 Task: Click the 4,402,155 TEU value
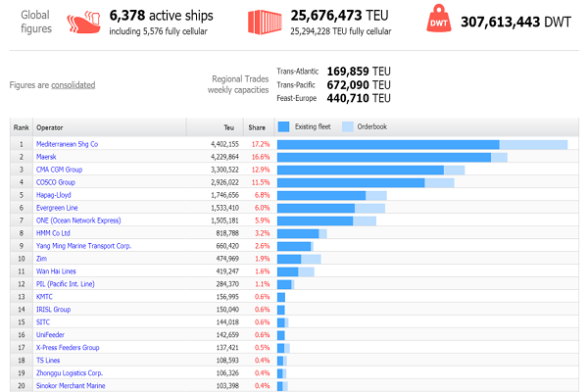[x=224, y=144]
